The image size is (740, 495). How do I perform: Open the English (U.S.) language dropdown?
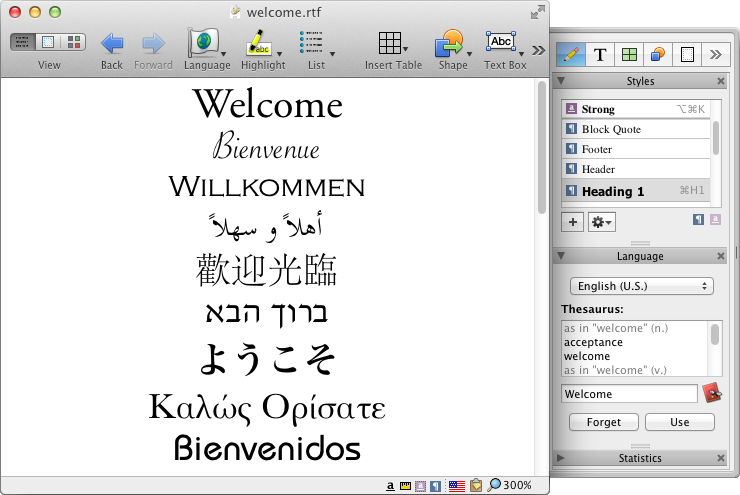(640, 286)
